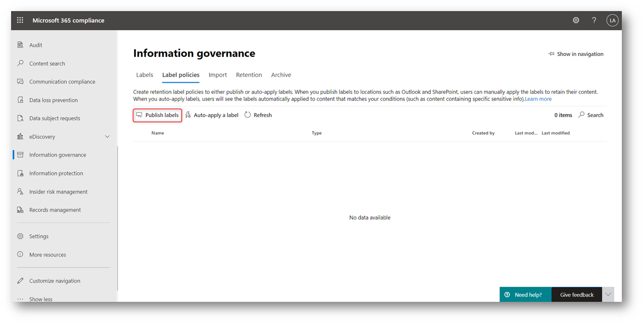This screenshot has height=324, width=644.
Task: Sort by the Name column header
Action: pyautogui.click(x=158, y=133)
